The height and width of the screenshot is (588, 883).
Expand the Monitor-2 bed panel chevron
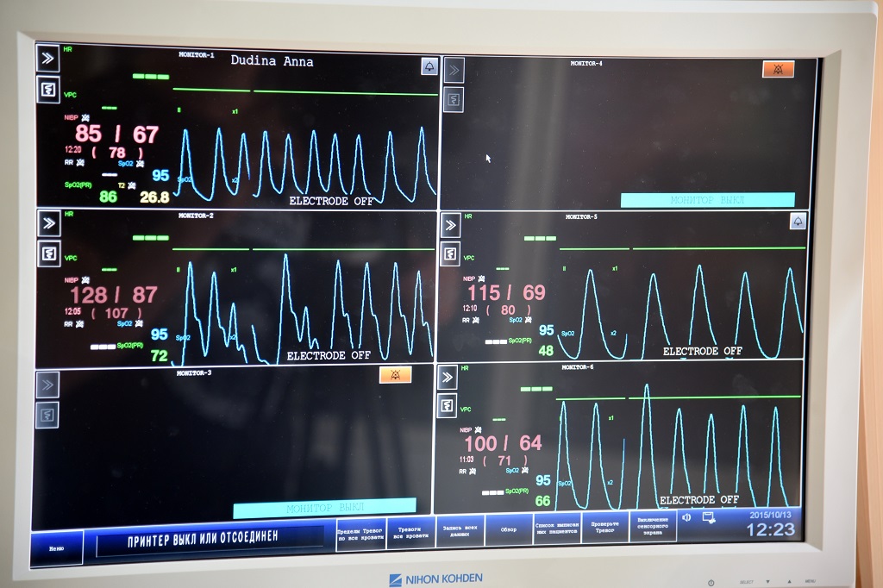pos(48,223)
